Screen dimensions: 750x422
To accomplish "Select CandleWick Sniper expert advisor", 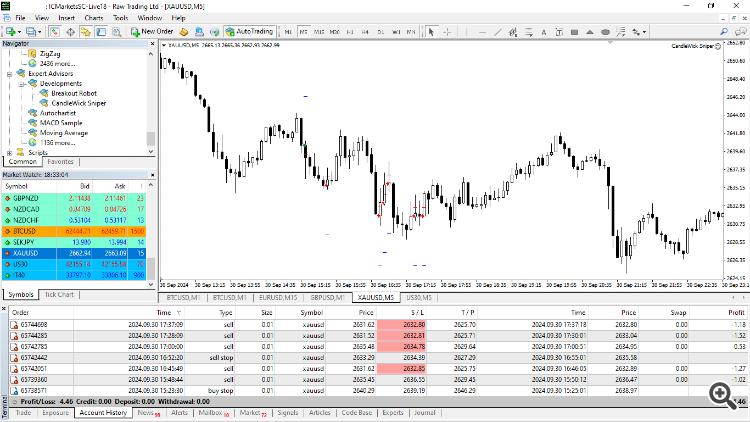I will point(78,103).
